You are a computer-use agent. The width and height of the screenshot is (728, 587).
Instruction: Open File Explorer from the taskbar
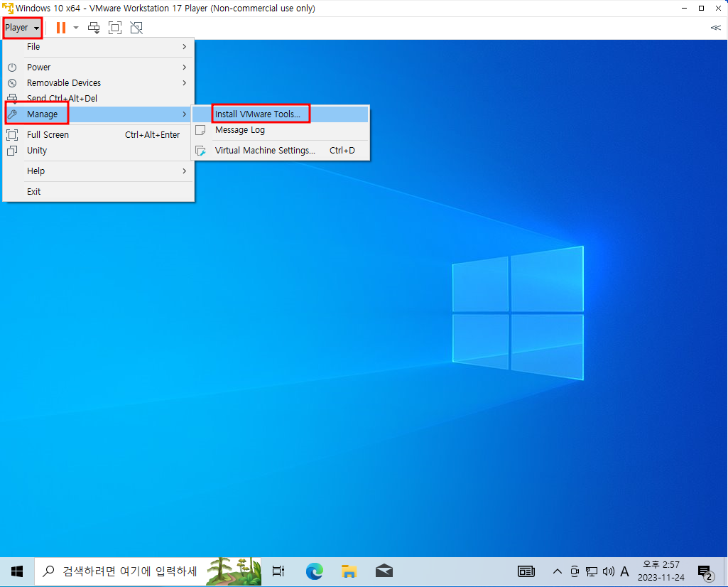(x=349, y=571)
